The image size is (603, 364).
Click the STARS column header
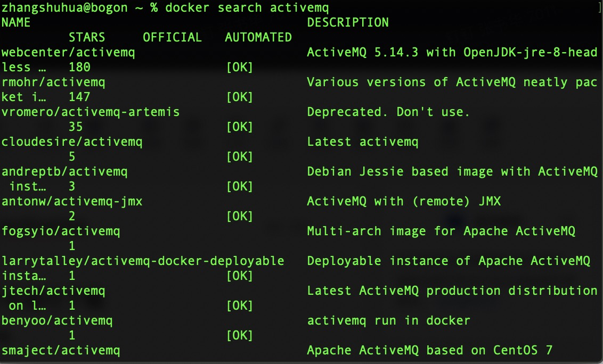point(86,37)
